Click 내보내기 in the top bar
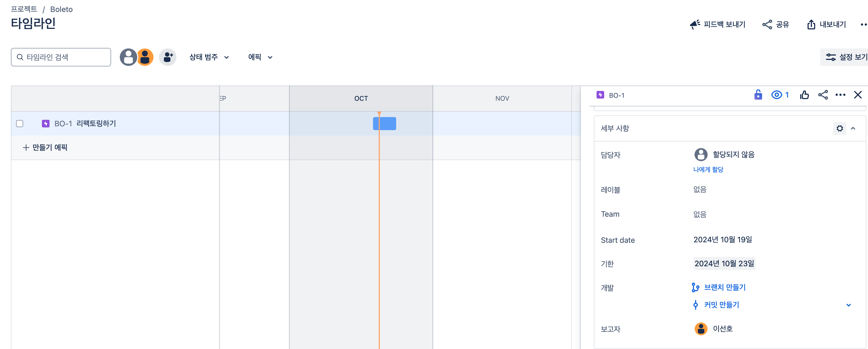 [827, 25]
